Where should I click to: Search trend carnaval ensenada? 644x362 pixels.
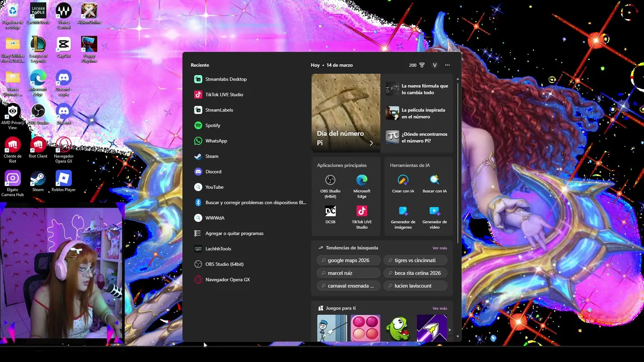click(348, 286)
